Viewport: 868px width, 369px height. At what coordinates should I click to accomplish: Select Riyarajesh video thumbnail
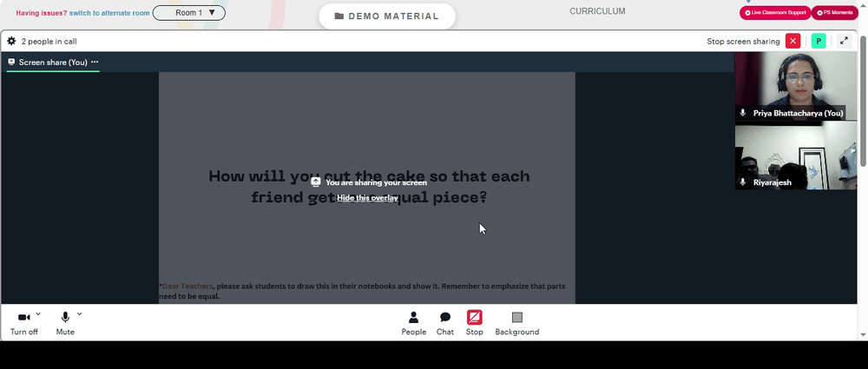[x=795, y=155]
